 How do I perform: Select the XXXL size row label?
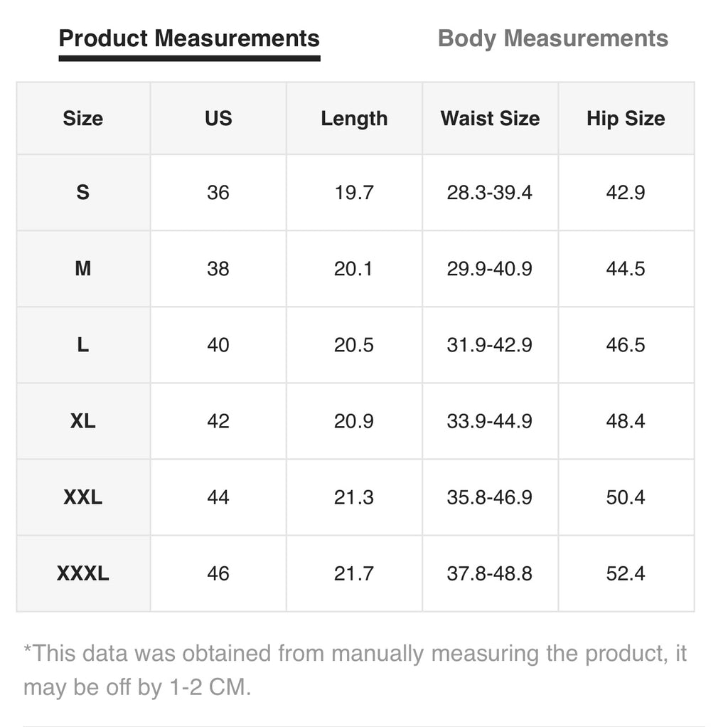click(x=82, y=573)
